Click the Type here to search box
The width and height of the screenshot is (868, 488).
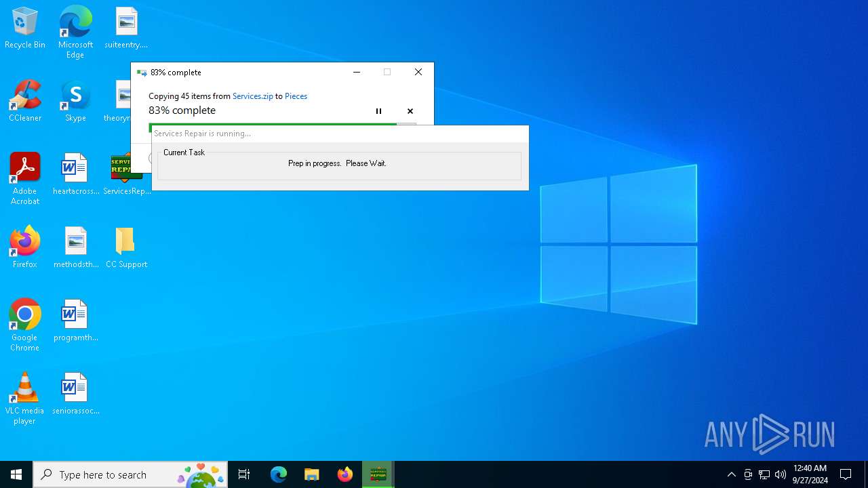click(130, 474)
